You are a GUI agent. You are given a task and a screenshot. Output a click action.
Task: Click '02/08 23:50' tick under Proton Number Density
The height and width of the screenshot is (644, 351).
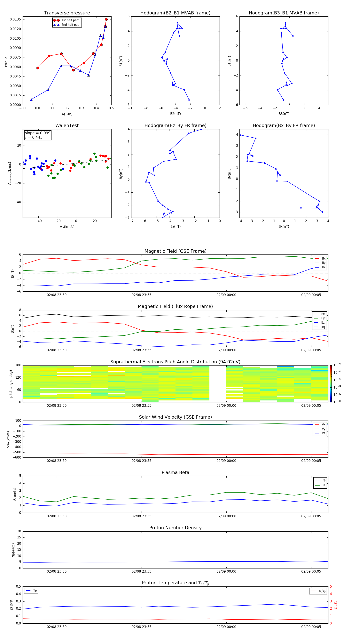pyautogui.click(x=57, y=571)
